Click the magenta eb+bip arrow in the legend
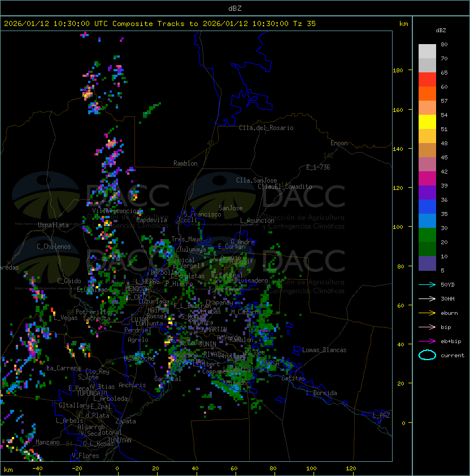 [427, 341]
